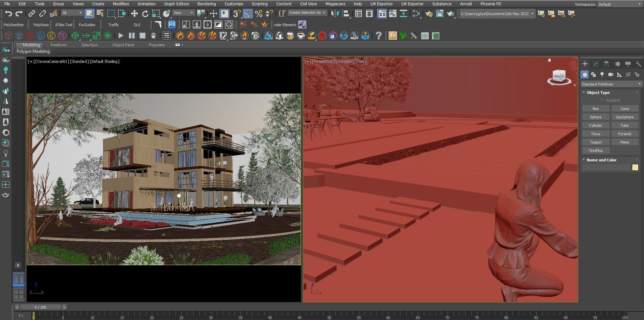The width and height of the screenshot is (644, 320).
Task: Create a Box primitive
Action: point(596,109)
